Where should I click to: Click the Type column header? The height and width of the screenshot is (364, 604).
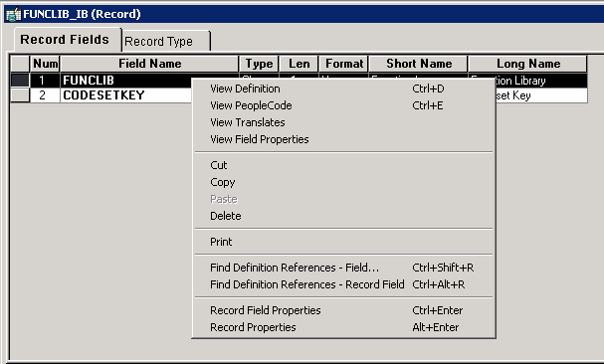pos(259,64)
